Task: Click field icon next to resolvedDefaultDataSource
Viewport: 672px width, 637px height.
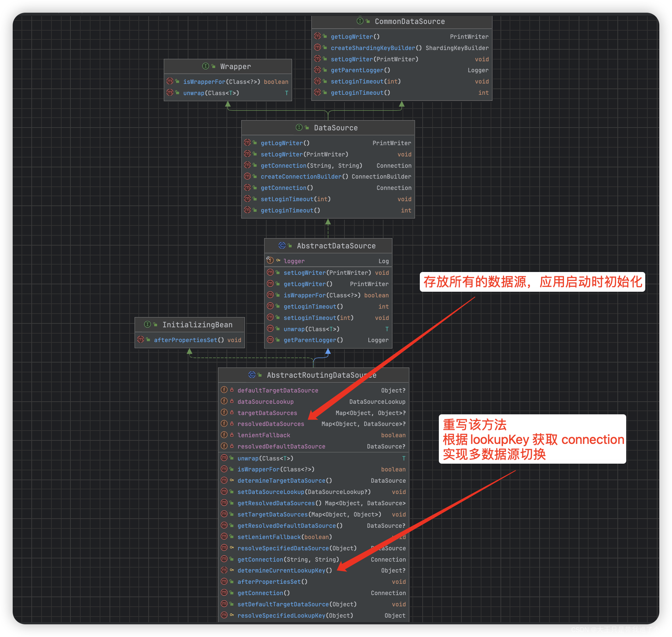Action: (224, 446)
